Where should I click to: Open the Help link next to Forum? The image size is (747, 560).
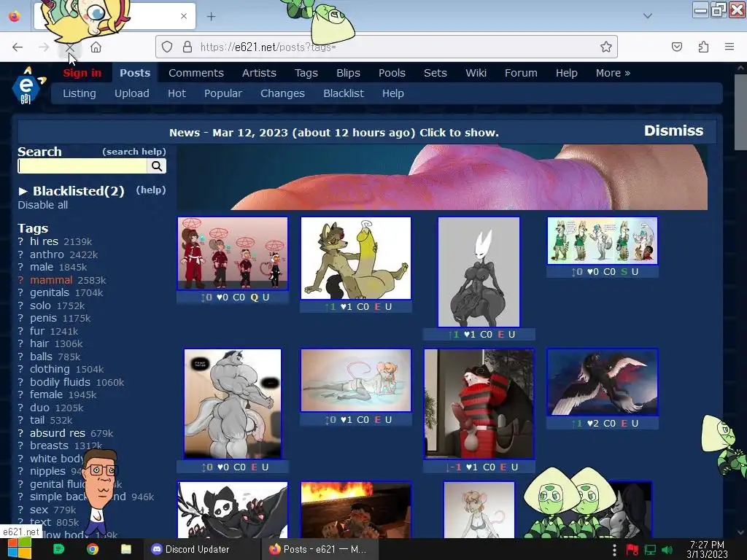[566, 73]
